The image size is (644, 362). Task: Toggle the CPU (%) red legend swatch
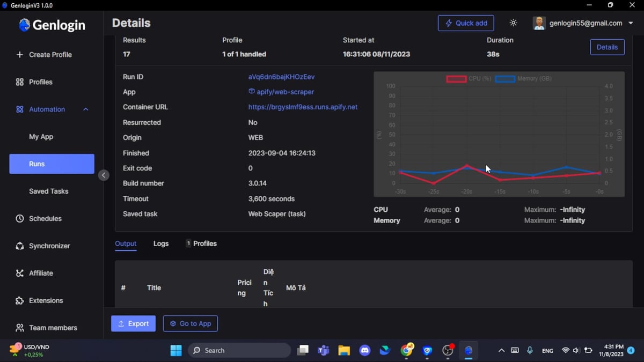pyautogui.click(x=456, y=79)
